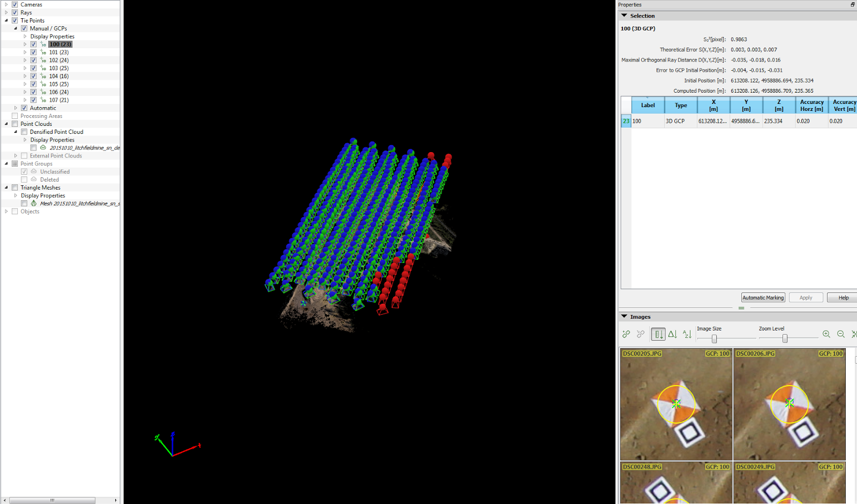Screen dimensions: 857x504
Task: Sort images by triangle descending icon
Action: click(673, 334)
